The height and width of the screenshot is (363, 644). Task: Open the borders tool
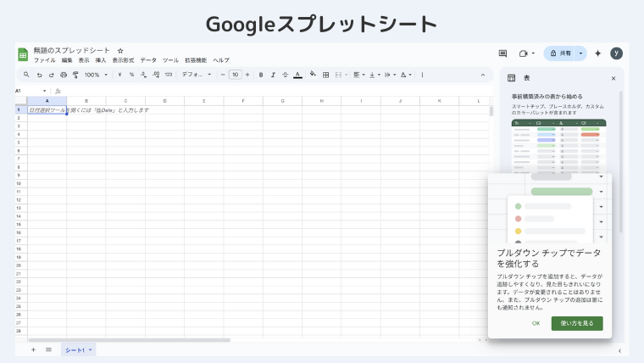[325, 75]
